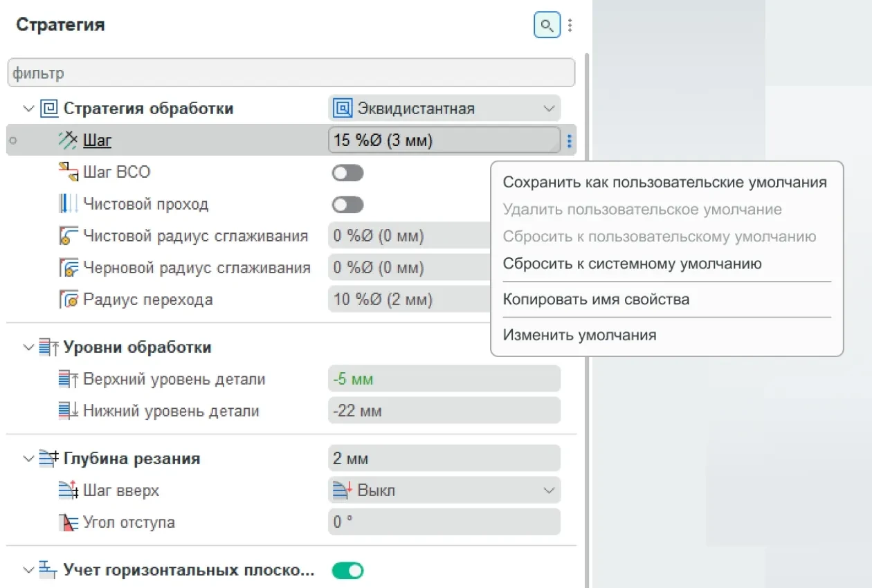Choose Сбросить к пользовательскому умолчанию entry

(x=660, y=237)
